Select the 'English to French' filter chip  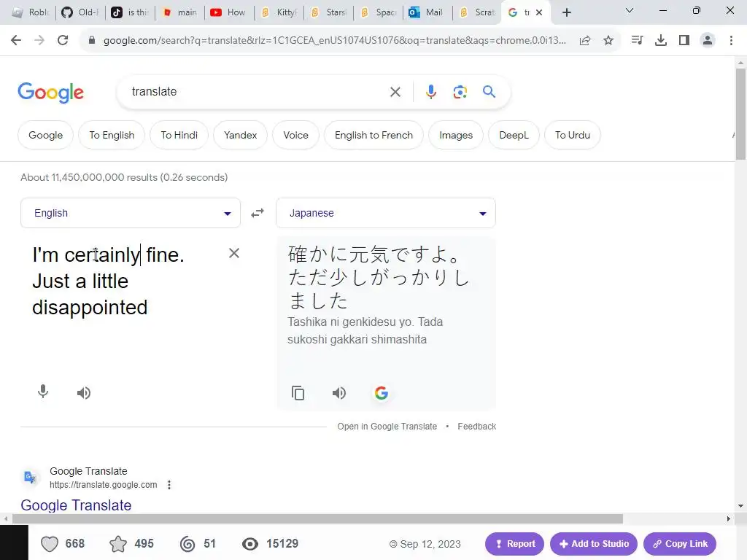point(374,135)
